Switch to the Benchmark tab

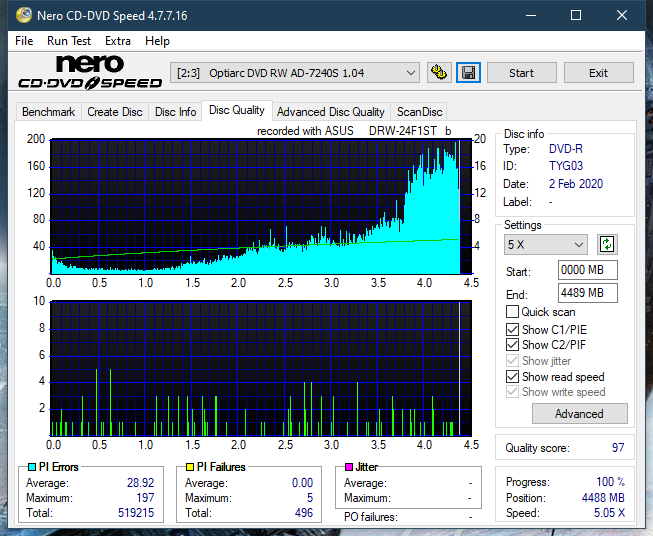49,112
